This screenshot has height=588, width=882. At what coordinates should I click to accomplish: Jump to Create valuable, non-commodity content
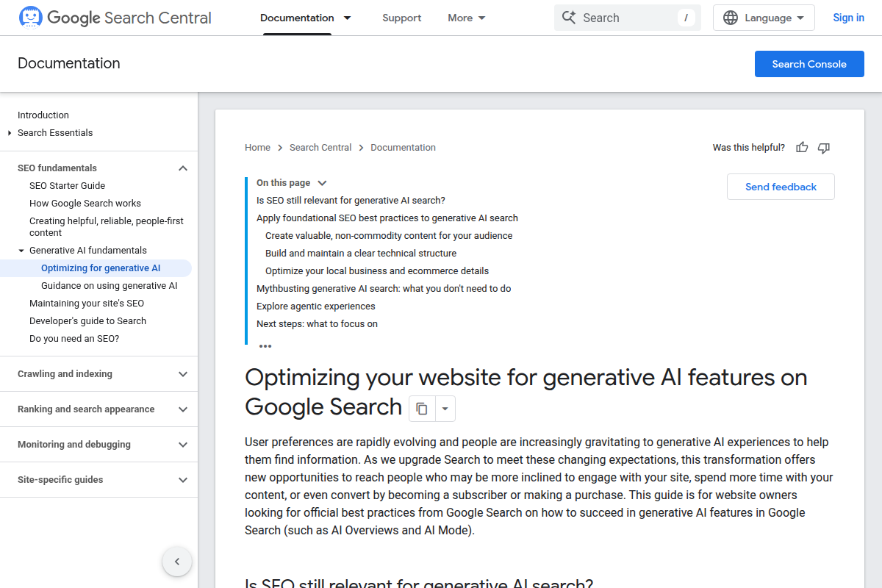coord(389,236)
